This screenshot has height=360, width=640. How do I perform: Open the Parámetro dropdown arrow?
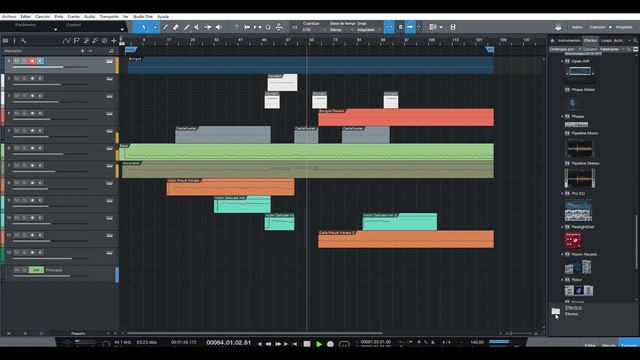coord(56,29)
